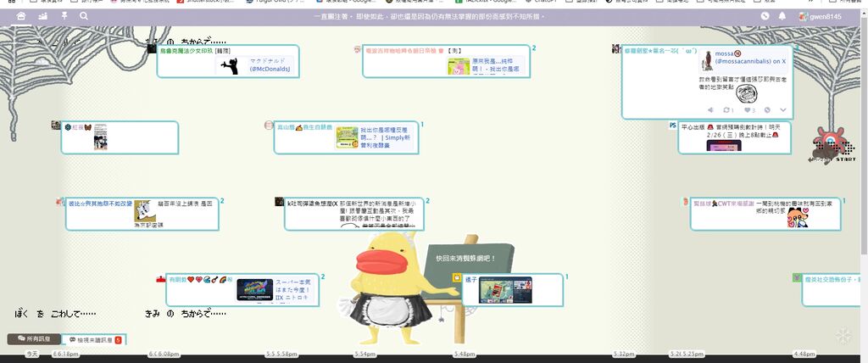868x363 pixels.
Task: Open the round icon beside the bell
Action: point(765,17)
